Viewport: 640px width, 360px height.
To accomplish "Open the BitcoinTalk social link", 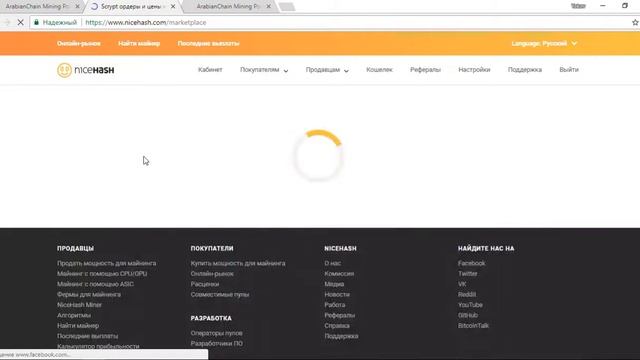I will pos(473,326).
